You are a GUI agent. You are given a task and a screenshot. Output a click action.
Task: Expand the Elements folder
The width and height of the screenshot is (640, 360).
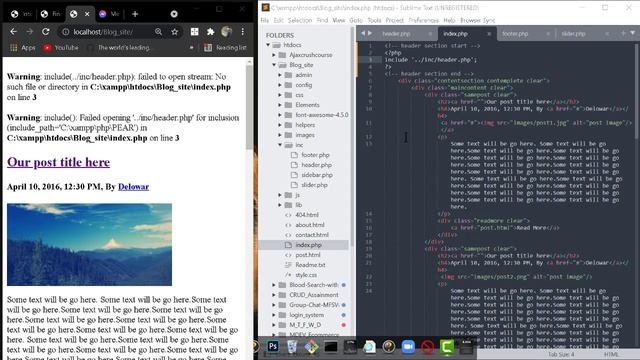[280, 105]
